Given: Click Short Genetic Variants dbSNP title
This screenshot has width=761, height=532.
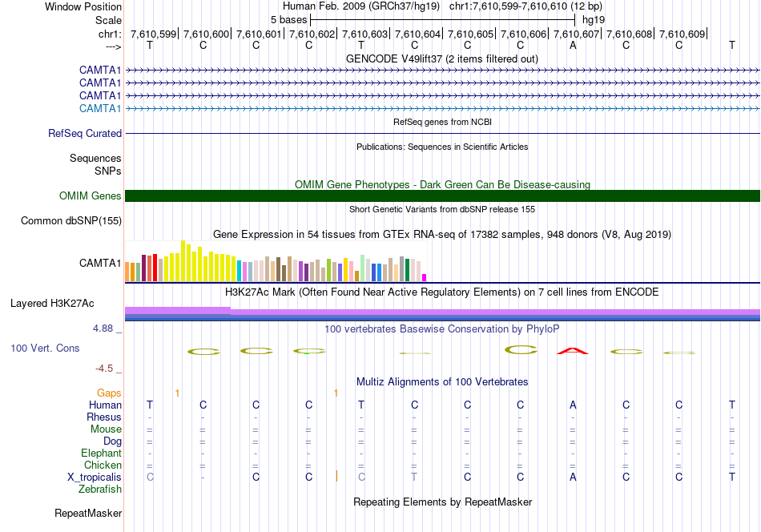Looking at the screenshot, I should point(442,209).
